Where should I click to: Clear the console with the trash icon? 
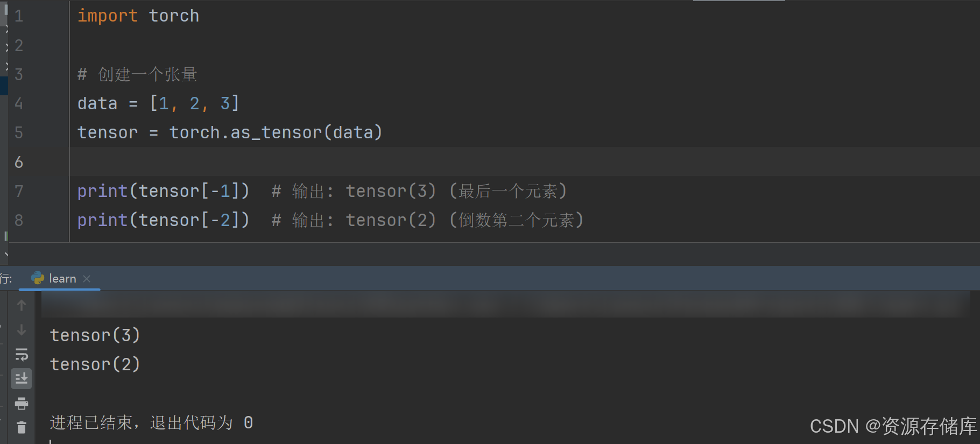tap(21, 427)
